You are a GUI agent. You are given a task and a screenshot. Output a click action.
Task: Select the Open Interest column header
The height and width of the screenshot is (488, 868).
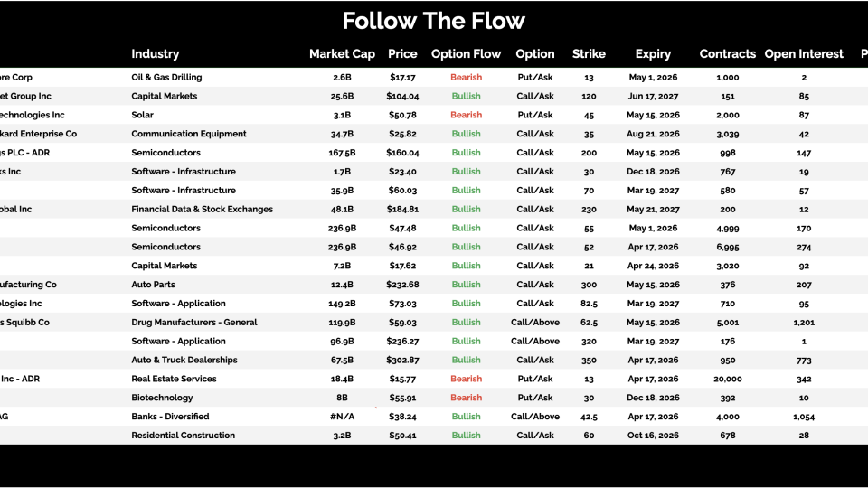pyautogui.click(x=804, y=54)
